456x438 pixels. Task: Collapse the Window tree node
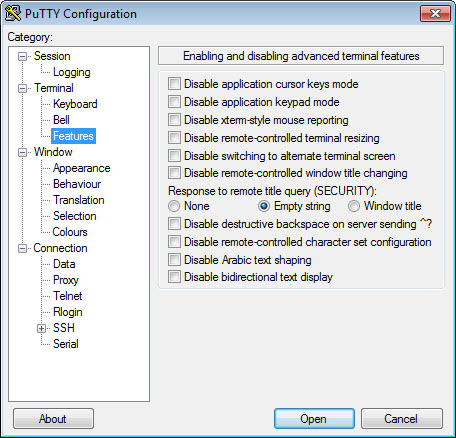point(22,152)
